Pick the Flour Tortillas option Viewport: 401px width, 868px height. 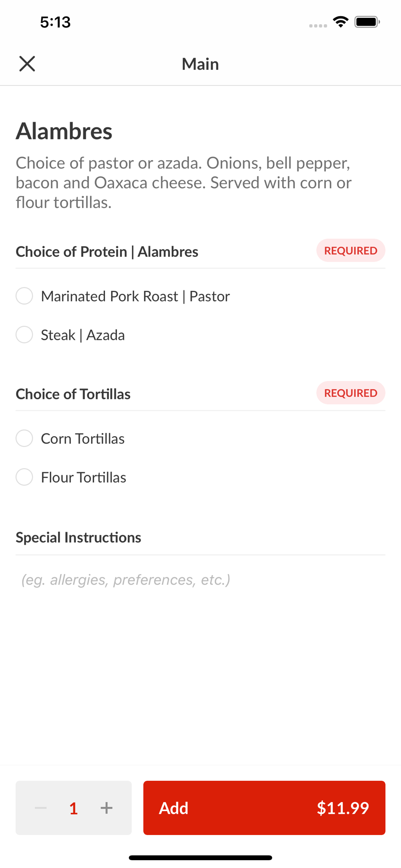click(24, 477)
